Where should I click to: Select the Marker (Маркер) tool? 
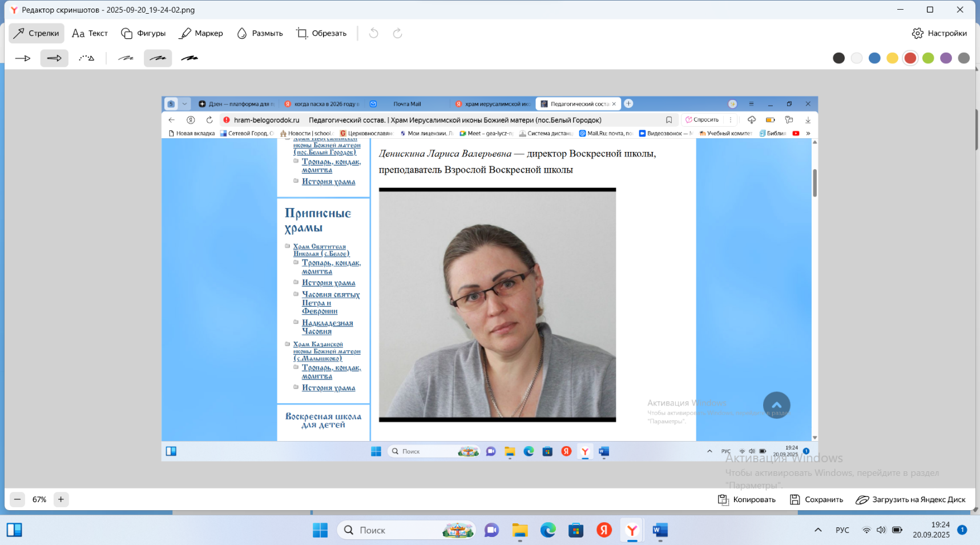click(201, 33)
